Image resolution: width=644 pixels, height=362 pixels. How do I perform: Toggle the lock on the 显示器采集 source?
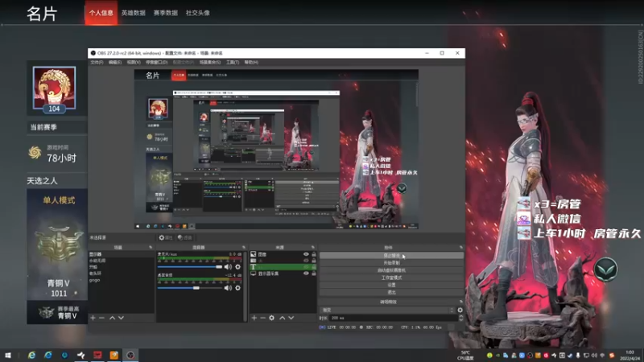pos(314,274)
